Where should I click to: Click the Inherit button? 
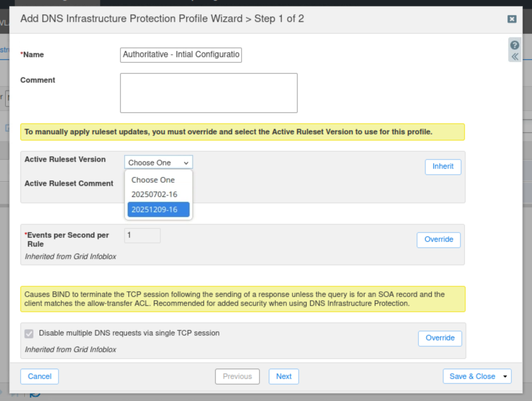443,167
